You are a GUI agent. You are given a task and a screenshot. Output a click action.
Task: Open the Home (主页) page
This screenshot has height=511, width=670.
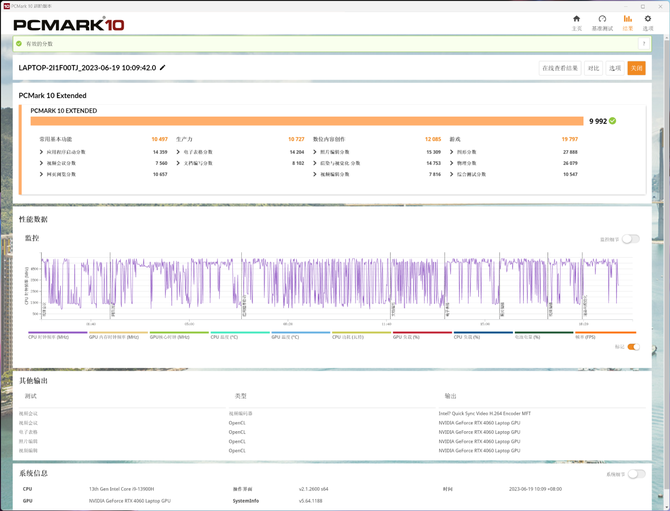[x=576, y=23]
